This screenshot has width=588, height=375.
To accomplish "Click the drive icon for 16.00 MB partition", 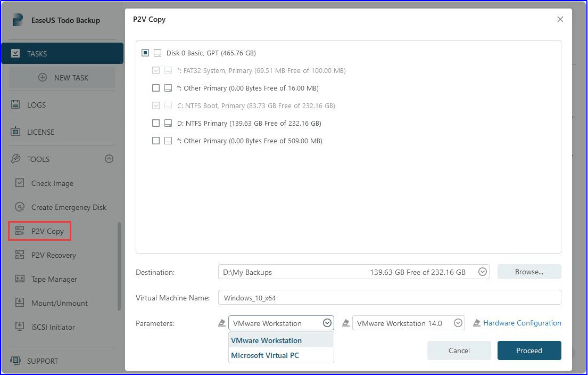I will 168,88.
